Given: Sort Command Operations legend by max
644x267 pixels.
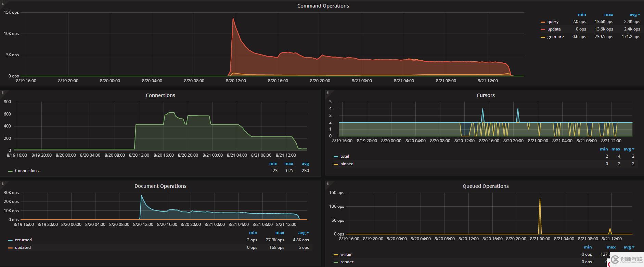Looking at the screenshot, I should tap(608, 14).
